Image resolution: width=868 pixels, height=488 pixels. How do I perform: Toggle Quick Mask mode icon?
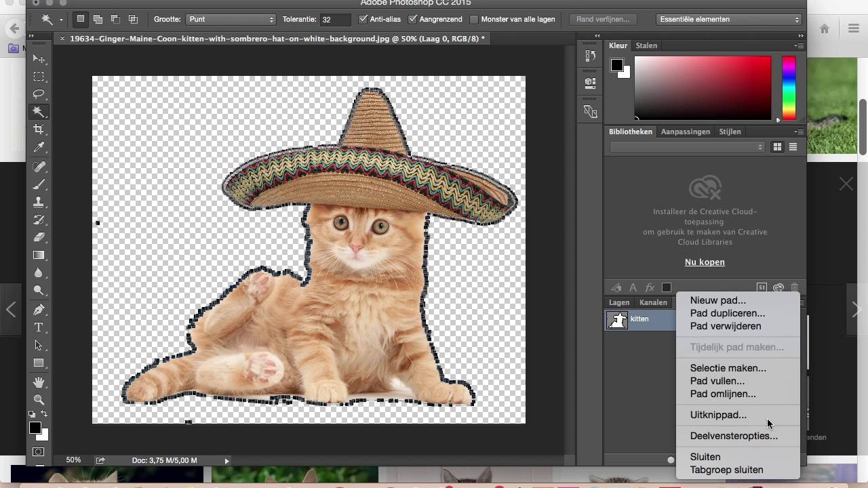point(39,452)
